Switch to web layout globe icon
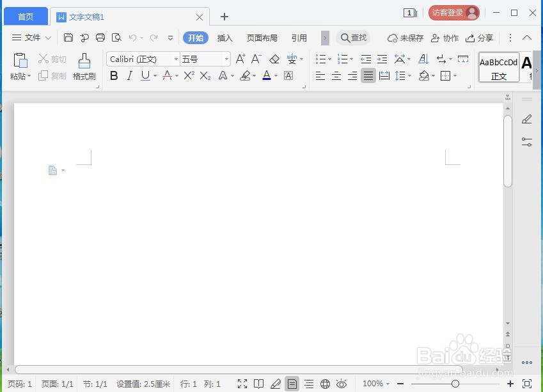Image resolution: width=543 pixels, height=392 pixels. pos(325,383)
